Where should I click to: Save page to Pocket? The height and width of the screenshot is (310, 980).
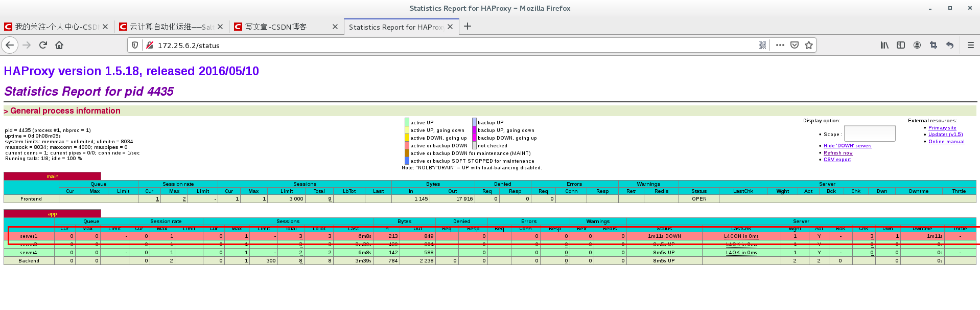pos(795,45)
